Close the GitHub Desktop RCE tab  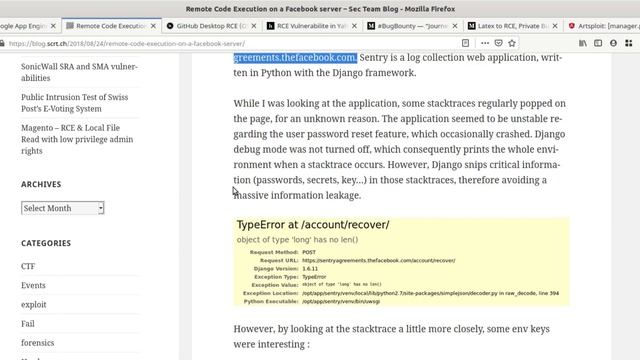[x=254, y=26]
